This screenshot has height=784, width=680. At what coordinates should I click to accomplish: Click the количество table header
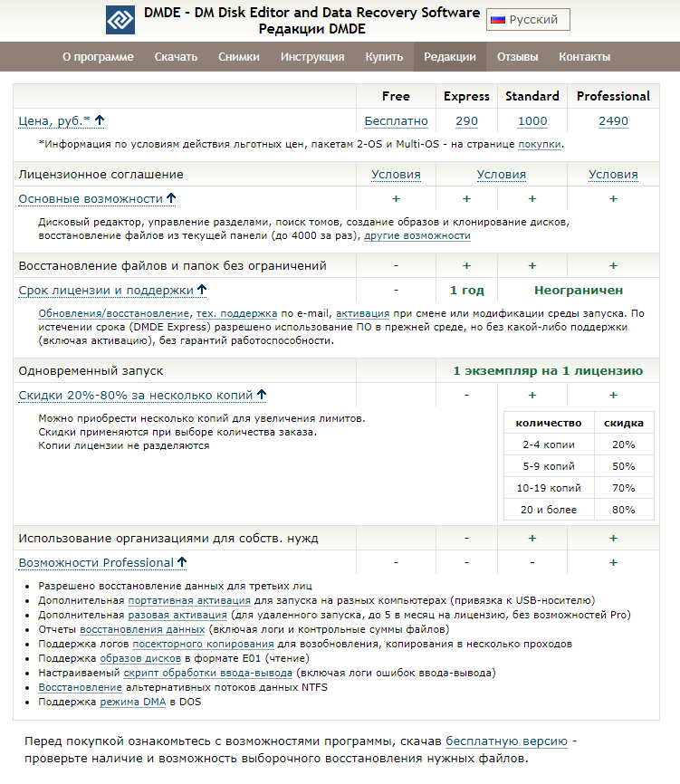click(x=549, y=423)
